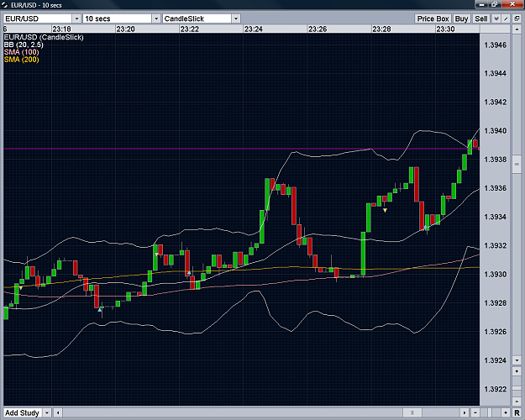Click the window title bar app icon

pyautogui.click(x=5, y=5)
